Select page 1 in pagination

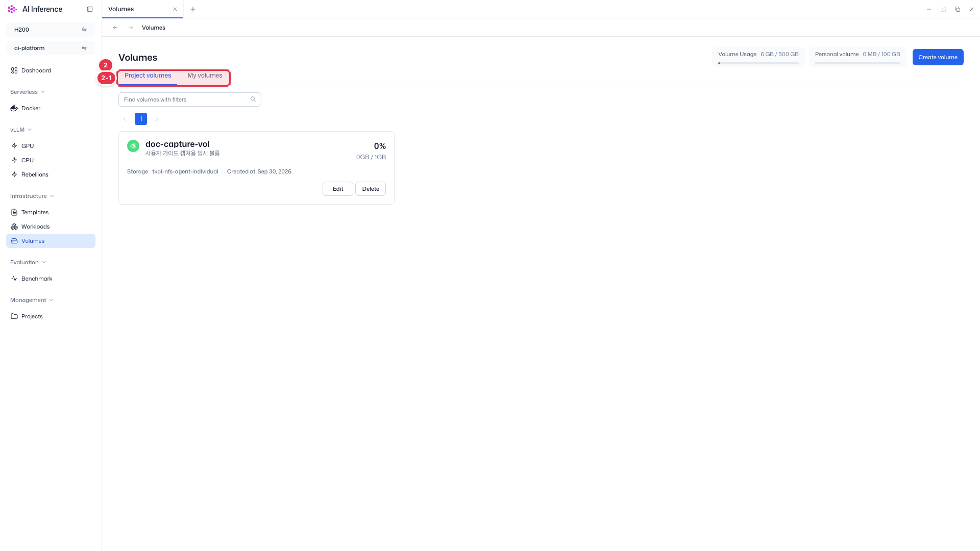[x=141, y=119]
